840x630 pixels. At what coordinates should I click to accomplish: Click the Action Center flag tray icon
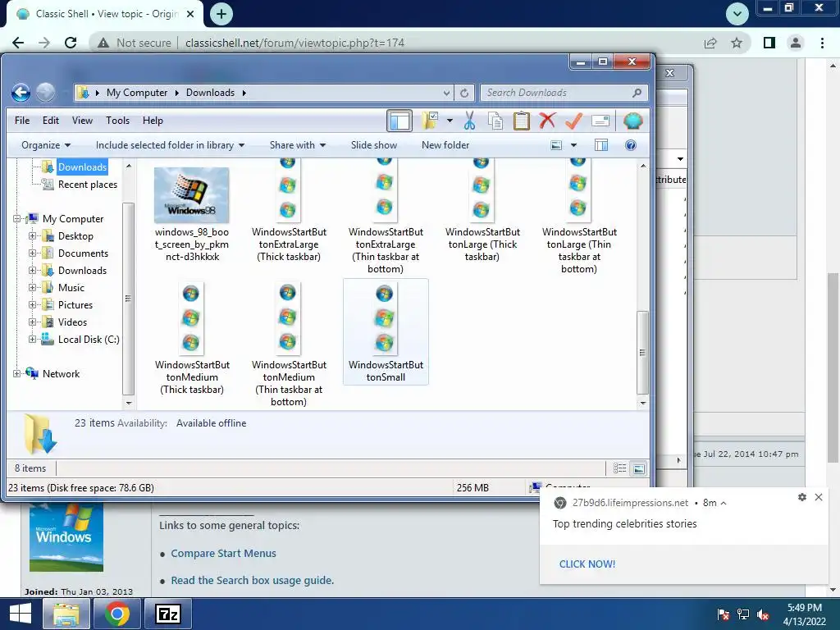(x=724, y=614)
